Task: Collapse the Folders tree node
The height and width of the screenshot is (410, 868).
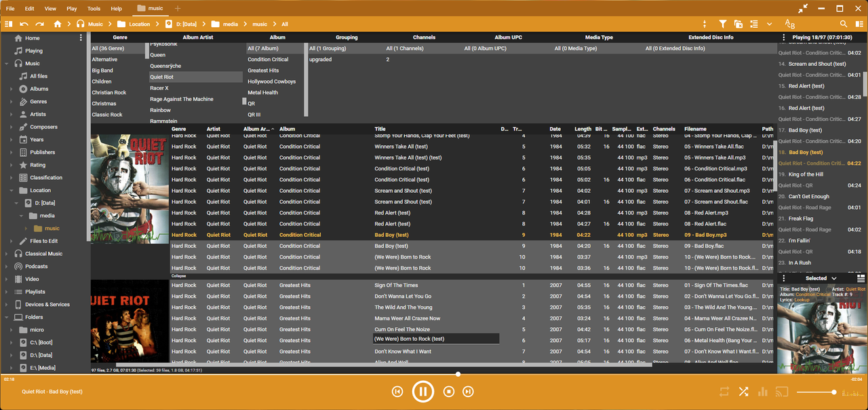Action: pyautogui.click(x=6, y=317)
